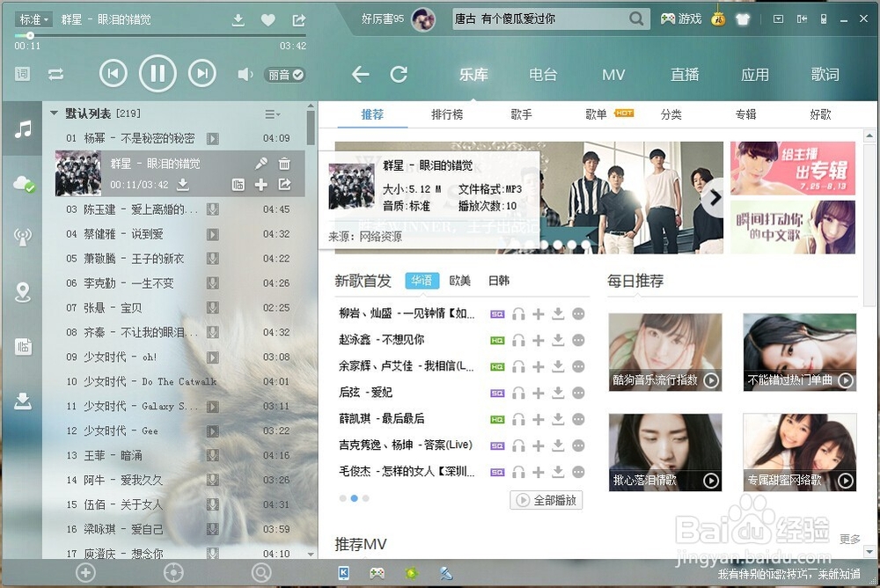Viewport: 880px width, 588px height.
Task: Switch to the 排行榜 tab
Action: (448, 114)
